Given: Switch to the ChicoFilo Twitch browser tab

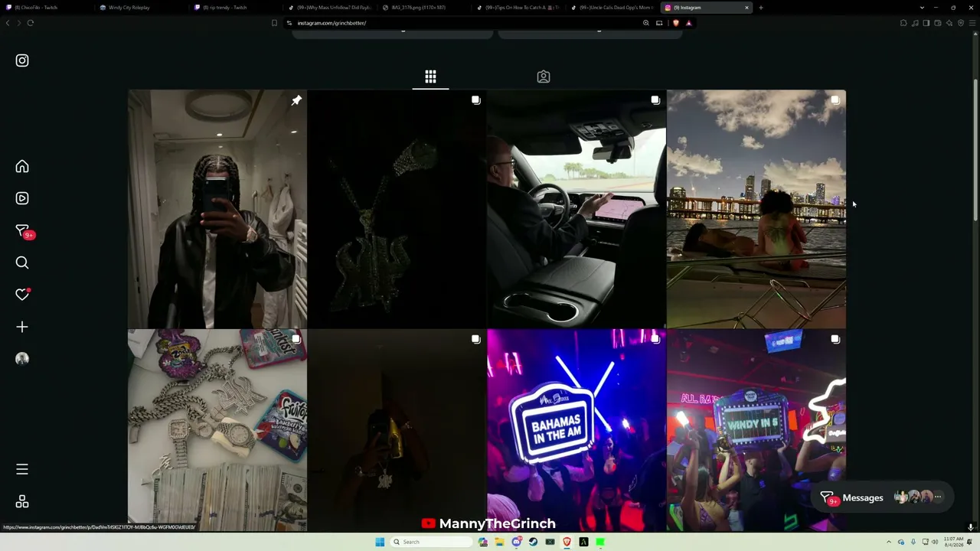Looking at the screenshot, I should (46, 8).
